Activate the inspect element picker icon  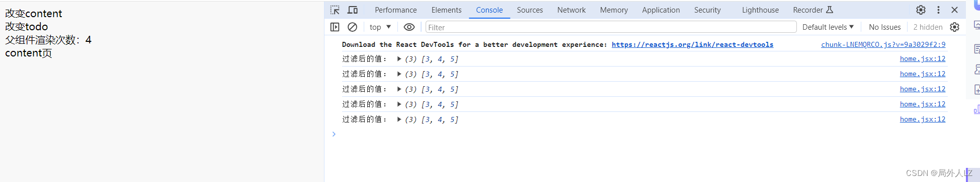335,10
